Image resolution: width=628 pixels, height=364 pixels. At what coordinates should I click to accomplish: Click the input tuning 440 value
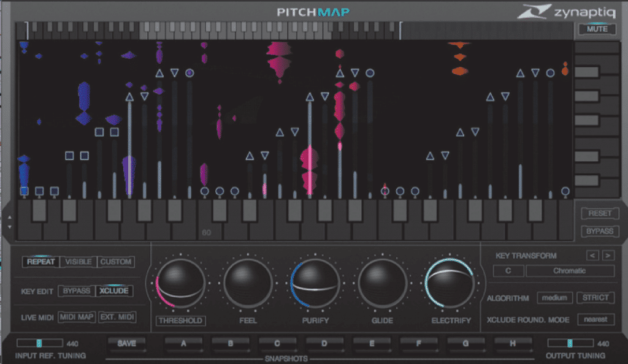(x=72, y=344)
